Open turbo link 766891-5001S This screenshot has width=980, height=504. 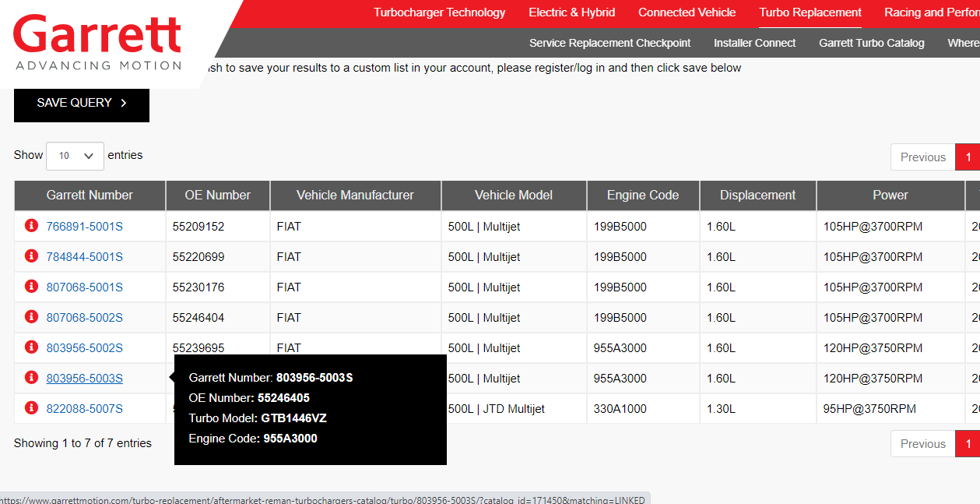coord(85,227)
